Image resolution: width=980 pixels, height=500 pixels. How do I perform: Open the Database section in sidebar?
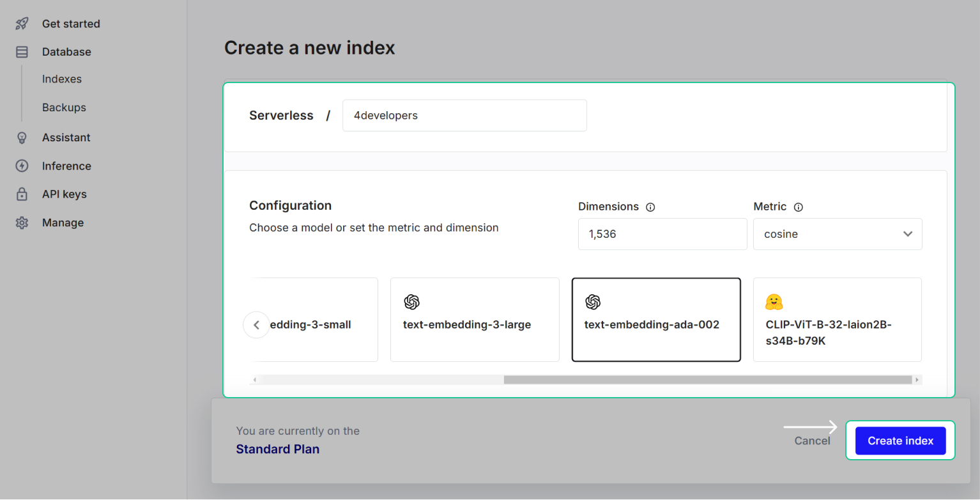pyautogui.click(x=66, y=52)
